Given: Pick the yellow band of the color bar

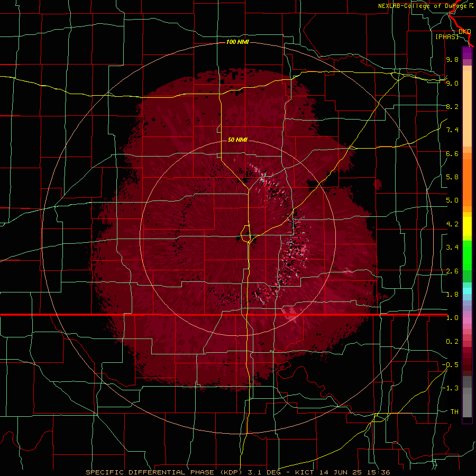Looking at the screenshot, I should pos(467,226).
